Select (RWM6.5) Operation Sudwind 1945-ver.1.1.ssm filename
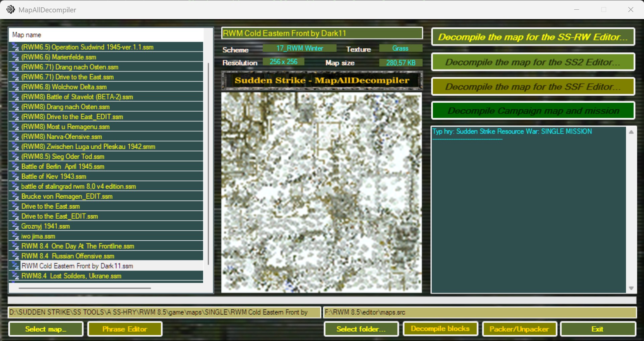644x341 pixels. pos(87,47)
